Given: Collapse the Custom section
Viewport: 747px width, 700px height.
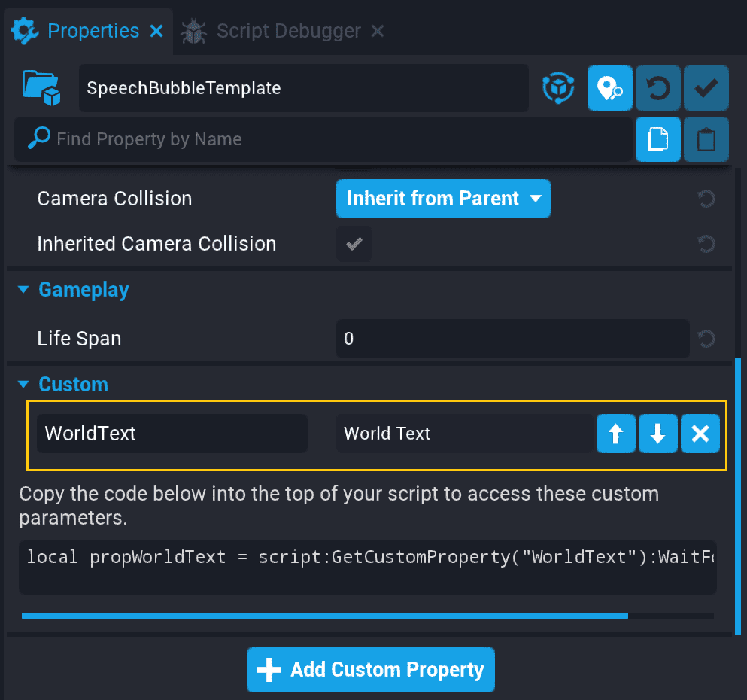Looking at the screenshot, I should pos(23,384).
